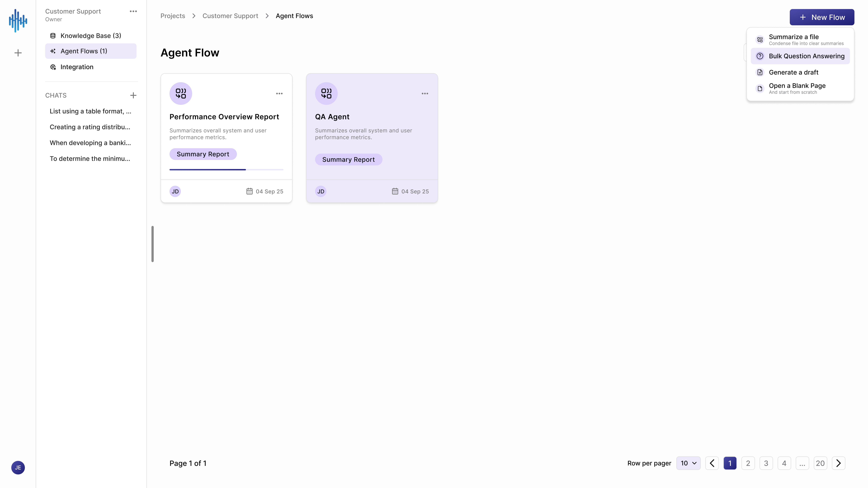This screenshot has height=488, width=868.
Task: Click the Knowledge Base database icon
Action: tap(53, 36)
